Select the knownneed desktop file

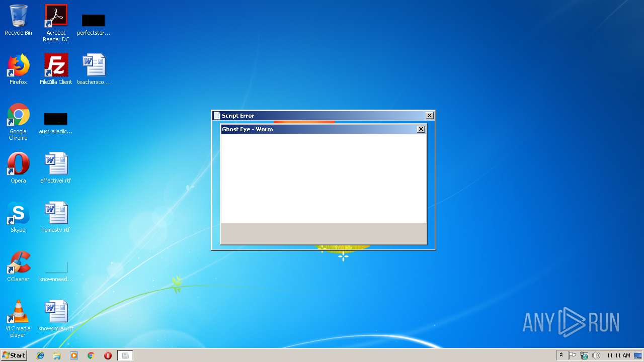(x=56, y=271)
